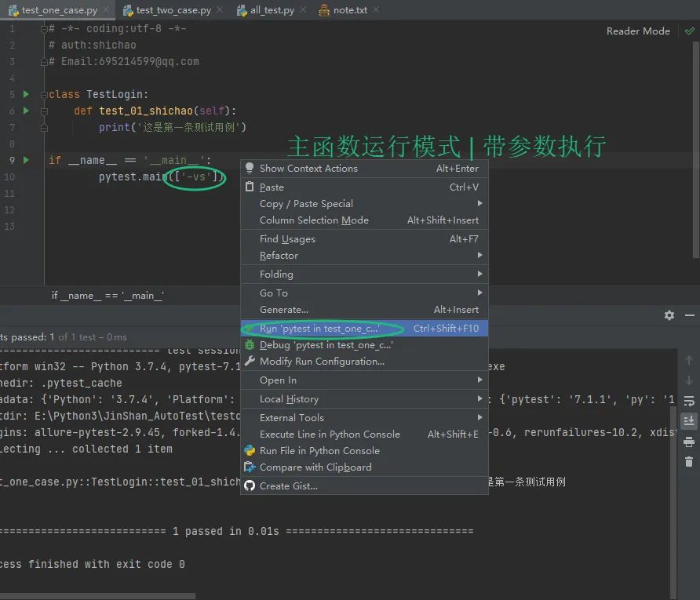Select Paste from the context menu
This screenshot has width=700, height=600.
(x=364, y=187)
